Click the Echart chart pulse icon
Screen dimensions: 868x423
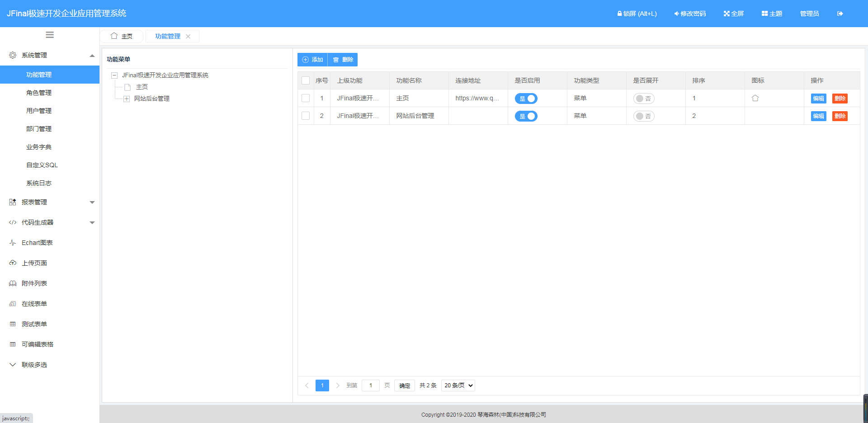13,243
